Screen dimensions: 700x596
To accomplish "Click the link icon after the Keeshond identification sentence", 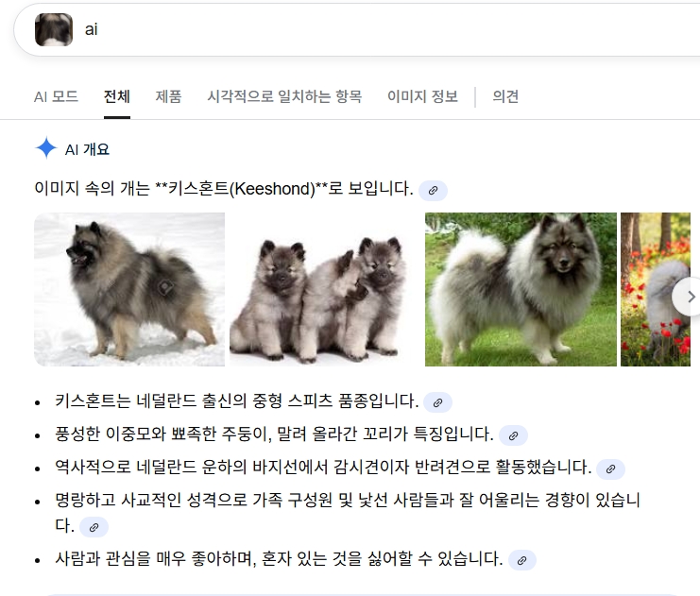I will [x=433, y=191].
